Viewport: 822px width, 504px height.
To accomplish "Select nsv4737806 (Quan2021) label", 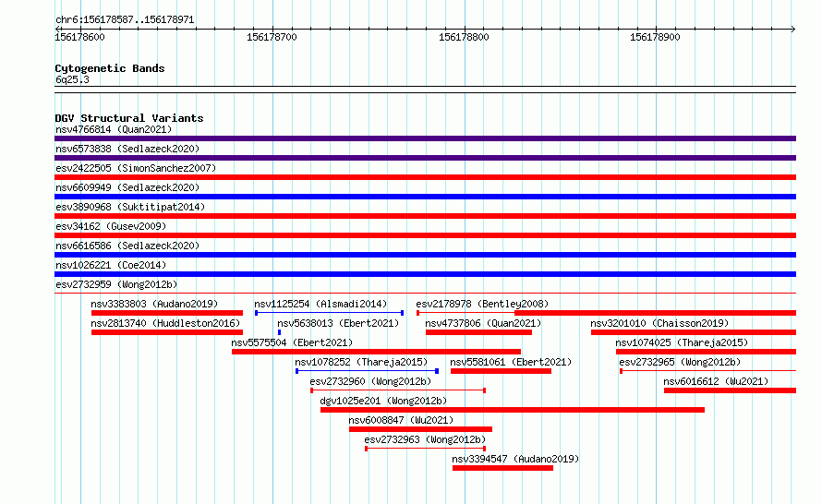I will (483, 323).
